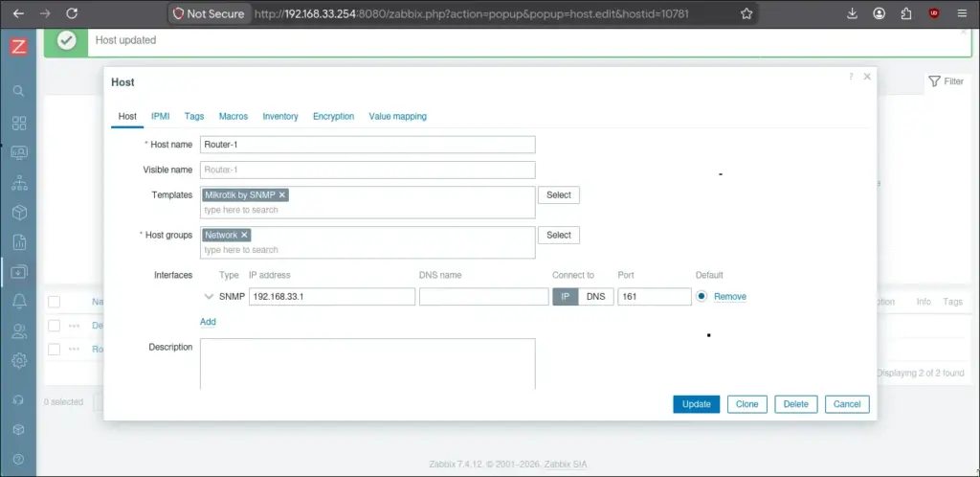Open the Support headset sidebar icon
Viewport: 980px width, 477px height.
click(x=19, y=400)
